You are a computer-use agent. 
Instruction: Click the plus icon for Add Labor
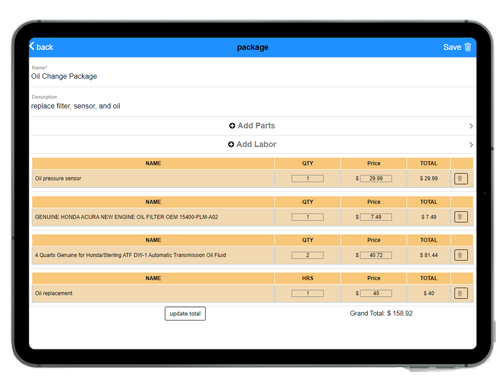[x=231, y=144]
